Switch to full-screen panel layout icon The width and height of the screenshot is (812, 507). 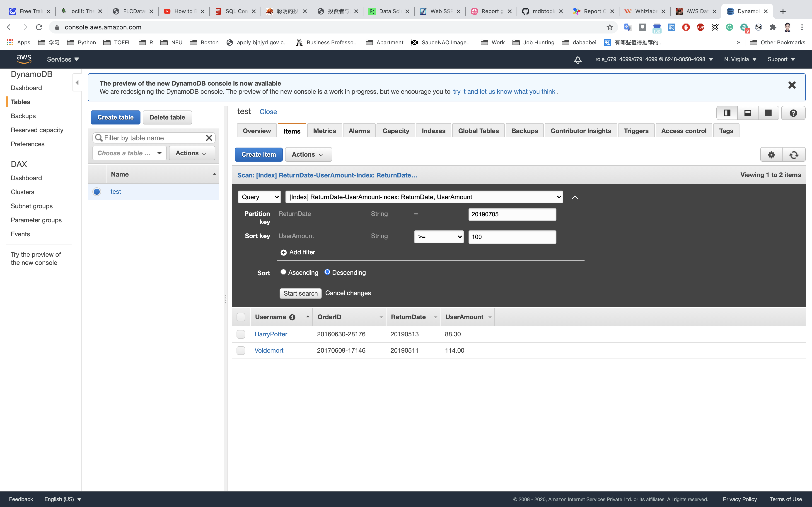(x=768, y=113)
